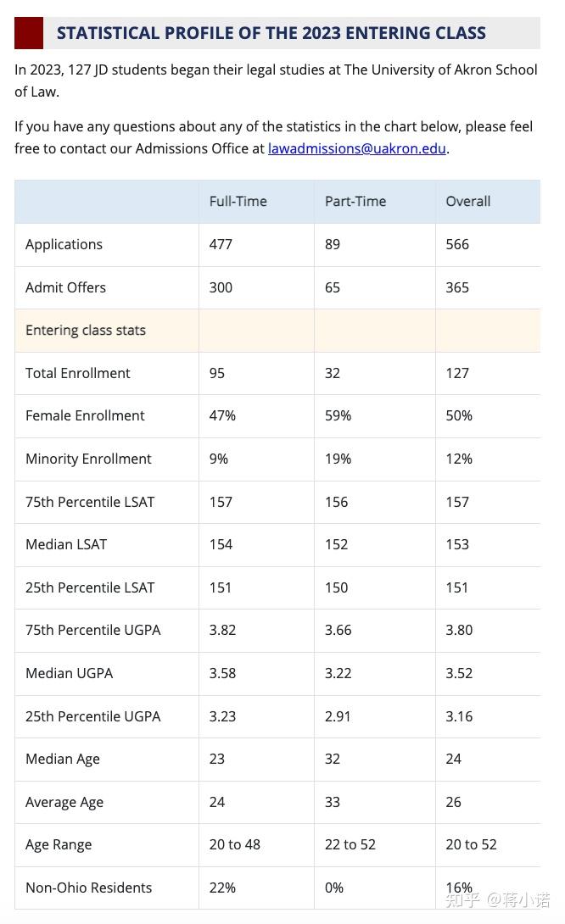Click the Statistical Profile 2023 heading

pyautogui.click(x=271, y=33)
